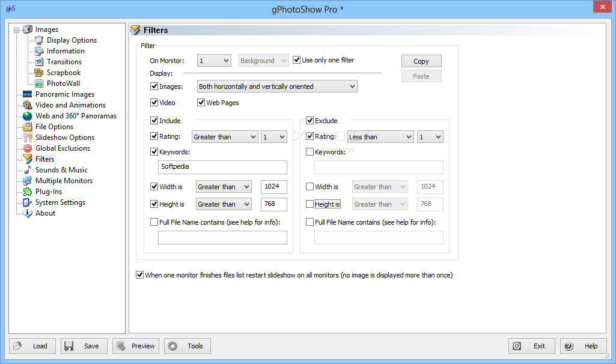Image resolution: width=616 pixels, height=364 pixels.
Task: Uncheck the Web Pages checkbox
Action: coord(201,103)
